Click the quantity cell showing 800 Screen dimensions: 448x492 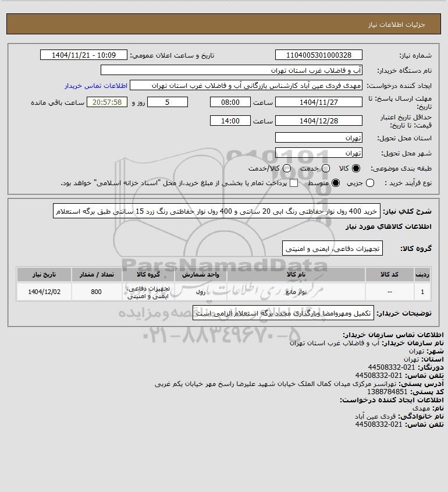(x=97, y=292)
